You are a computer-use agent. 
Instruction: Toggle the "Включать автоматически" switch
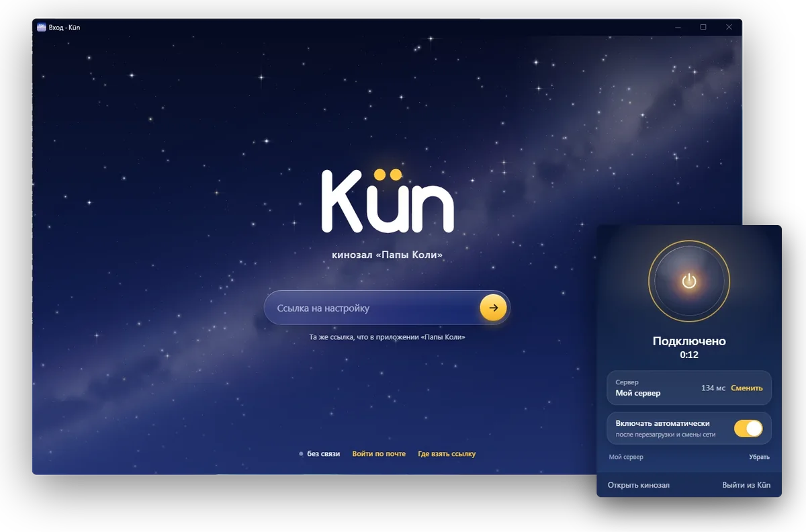point(748,429)
